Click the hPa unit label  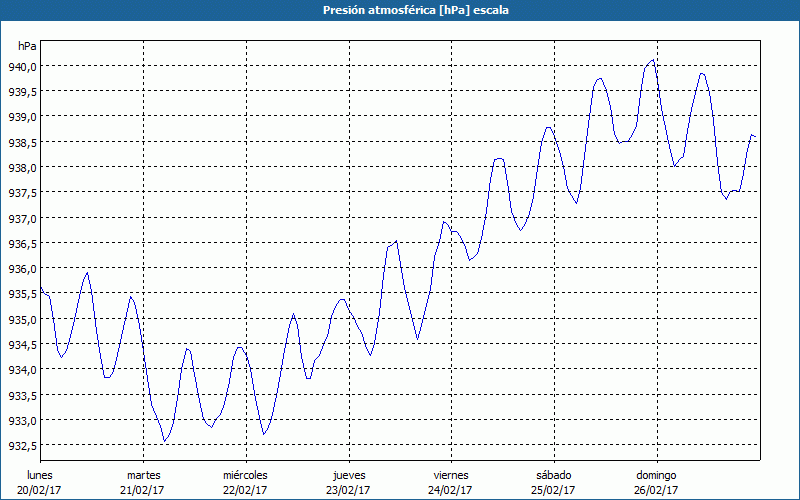tap(27, 46)
